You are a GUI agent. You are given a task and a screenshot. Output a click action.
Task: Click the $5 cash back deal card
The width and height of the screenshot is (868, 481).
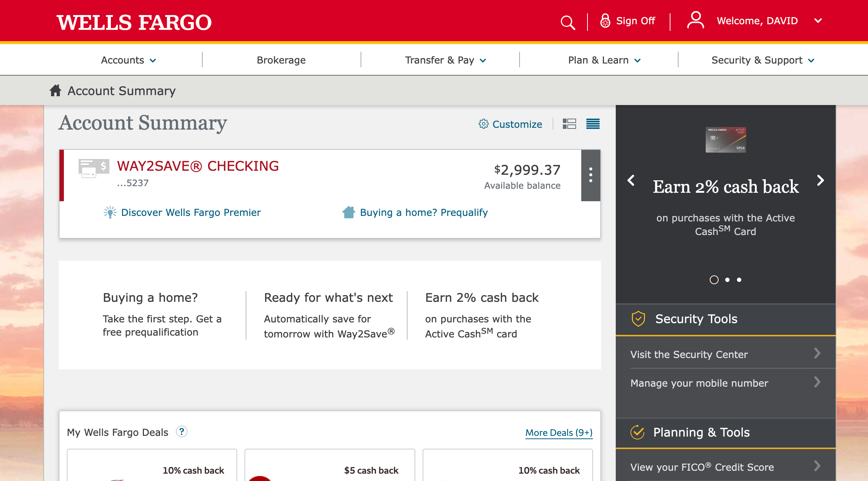pos(329,465)
